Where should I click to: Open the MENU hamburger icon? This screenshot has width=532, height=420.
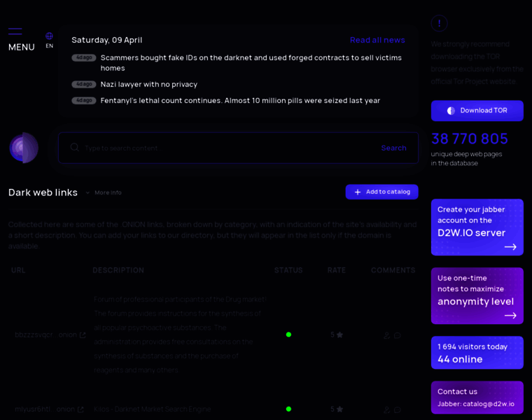click(15, 31)
